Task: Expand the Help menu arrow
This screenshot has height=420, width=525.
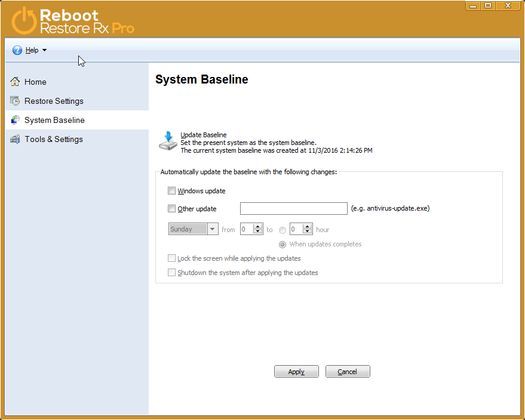Action: point(45,50)
